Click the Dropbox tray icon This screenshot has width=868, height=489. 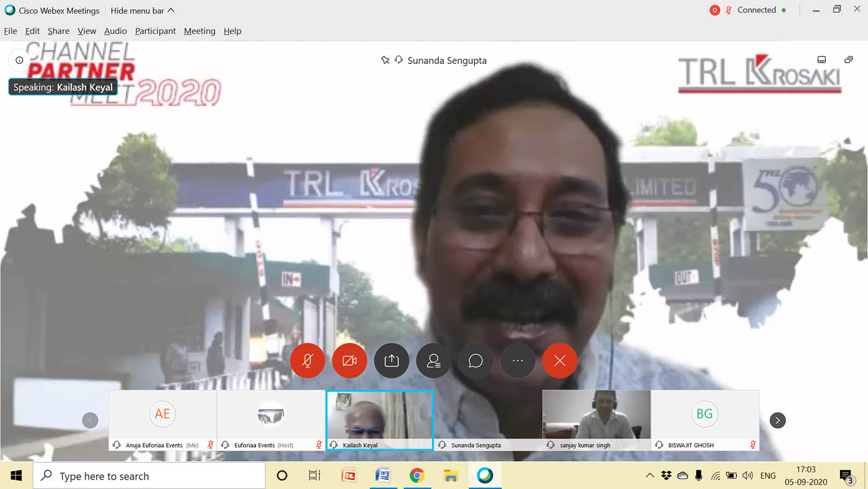666,476
